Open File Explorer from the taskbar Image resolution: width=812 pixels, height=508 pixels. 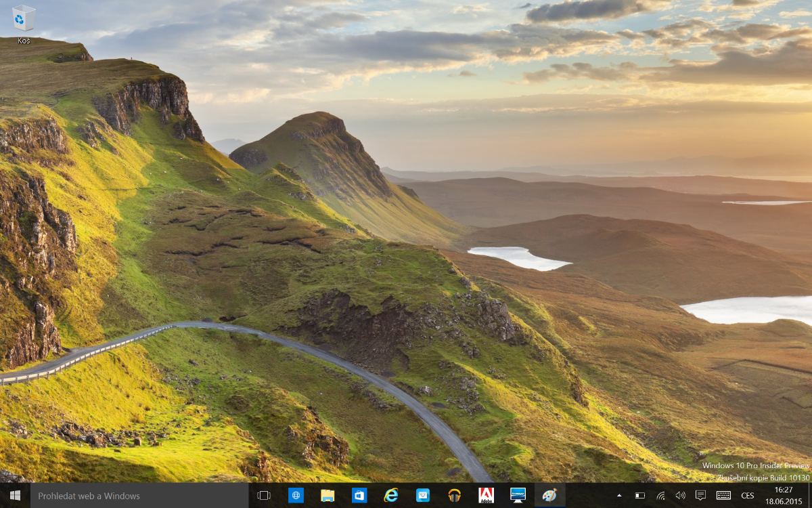click(328, 496)
